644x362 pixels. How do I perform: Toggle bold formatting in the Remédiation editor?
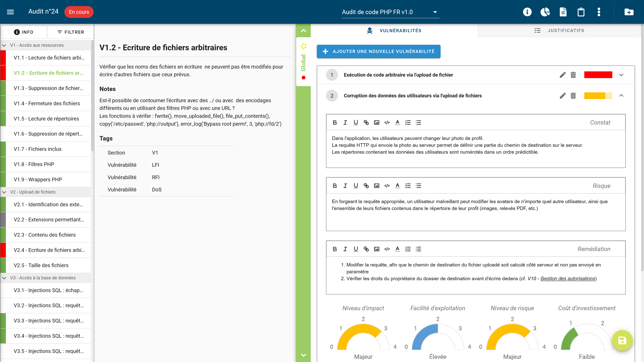tap(335, 249)
